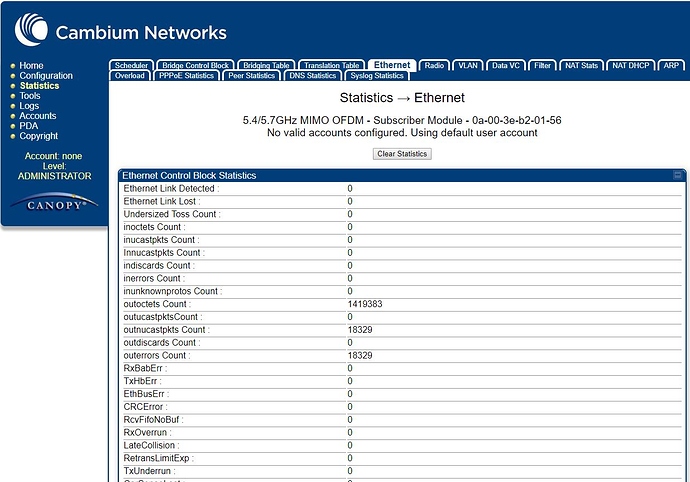Click the Statistics → Ethernet page heading
Screen dimensions: 690x482
[402, 97]
